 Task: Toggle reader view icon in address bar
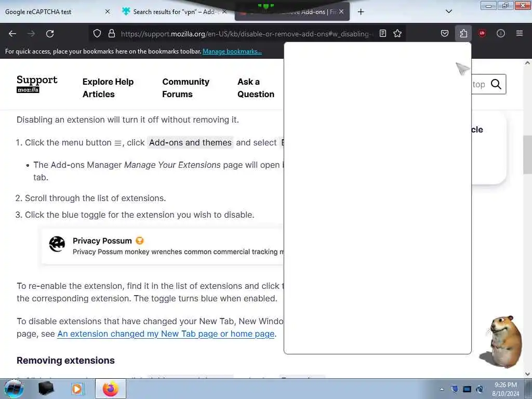383,33
